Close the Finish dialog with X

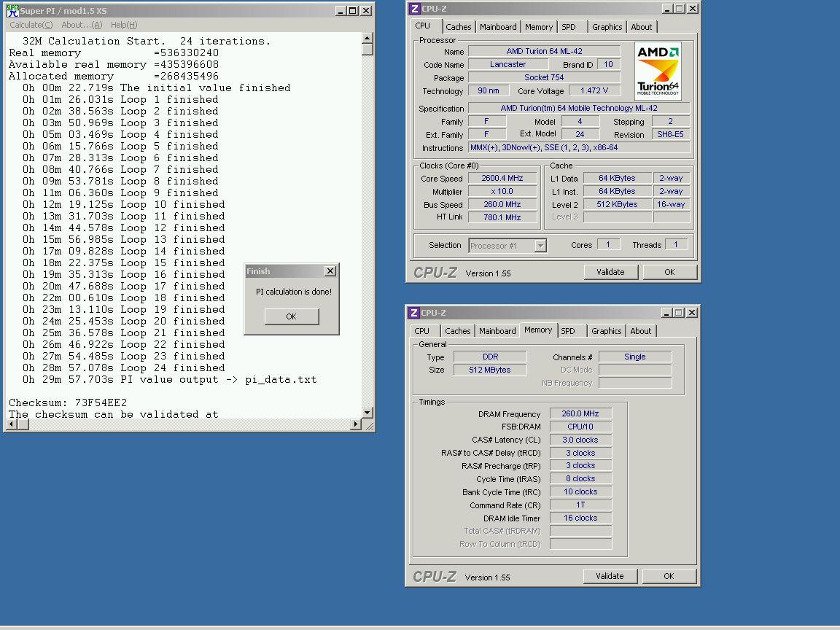click(330, 271)
